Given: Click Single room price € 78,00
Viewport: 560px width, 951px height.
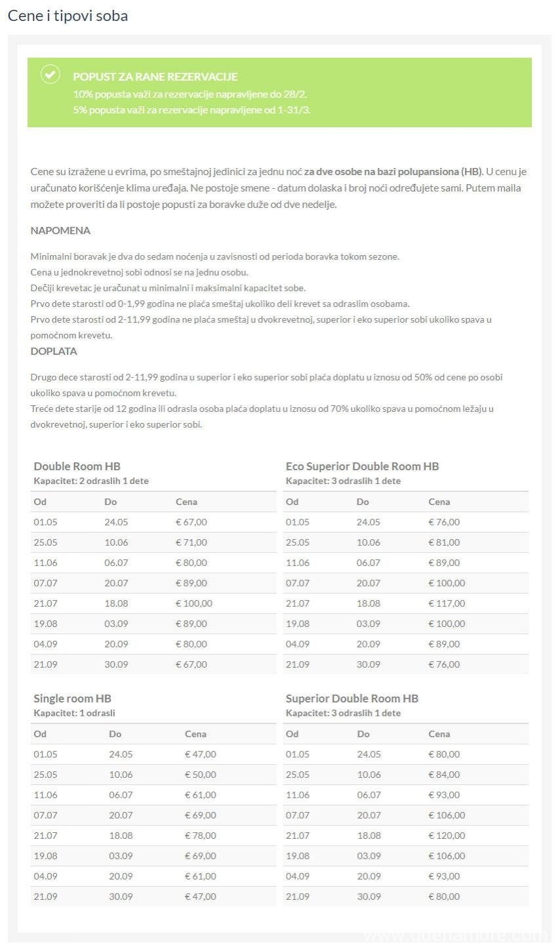Looking at the screenshot, I should 200,836.
